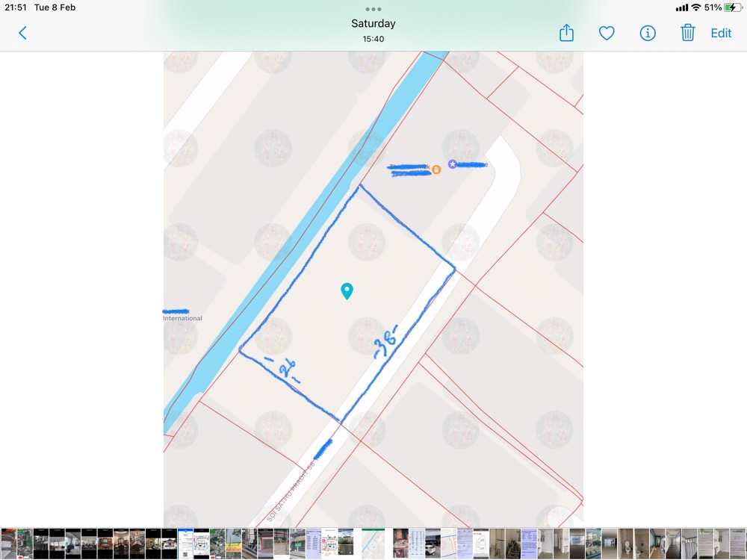Tap the cellular signal bars in the status bar

pyautogui.click(x=682, y=7)
